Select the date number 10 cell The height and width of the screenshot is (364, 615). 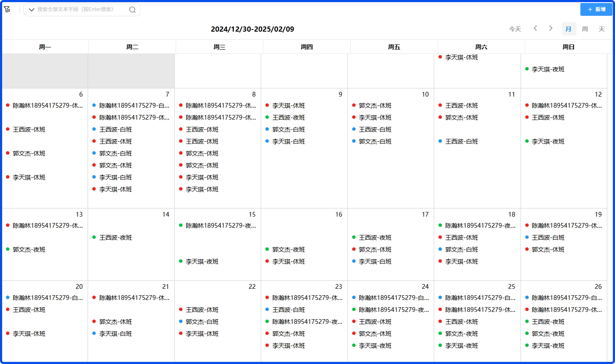coord(425,94)
